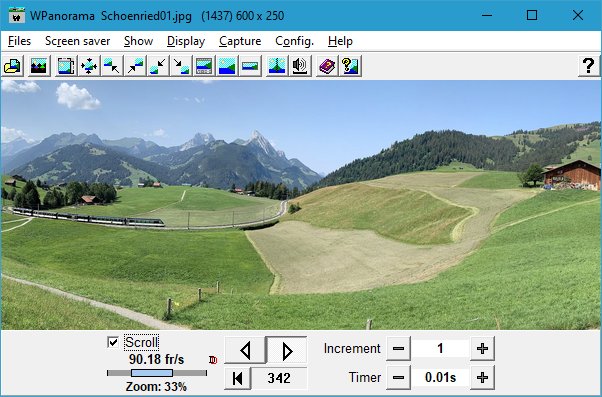Click the icon with arrow pointing up-right

[135, 66]
